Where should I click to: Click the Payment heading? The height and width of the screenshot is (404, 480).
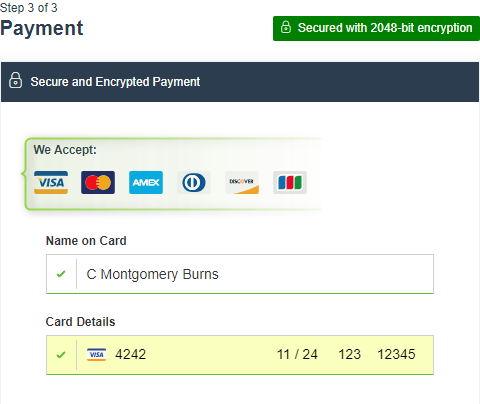(42, 28)
